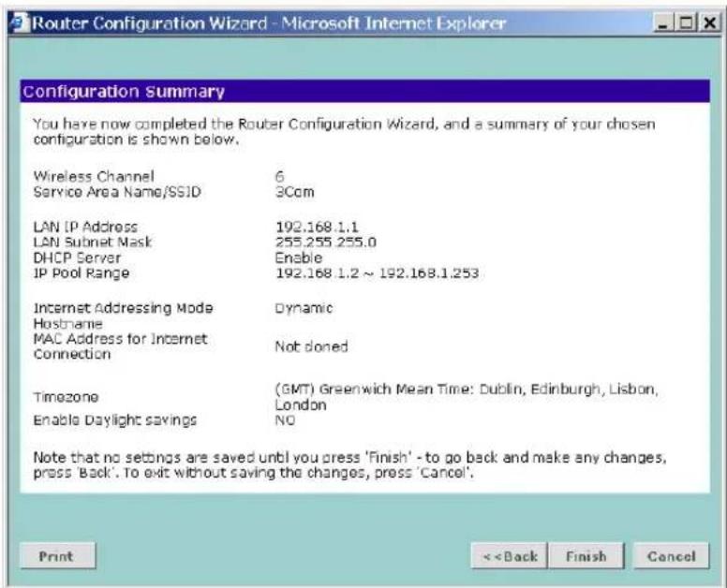Select the DHCP Server label
The image size is (727, 588).
(x=77, y=257)
